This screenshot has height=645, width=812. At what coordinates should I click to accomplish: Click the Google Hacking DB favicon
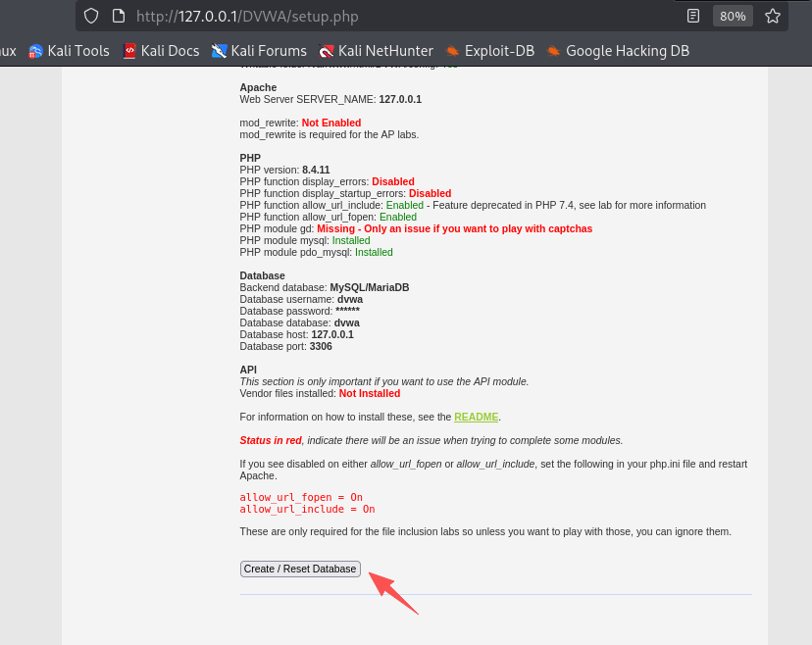tap(553, 51)
